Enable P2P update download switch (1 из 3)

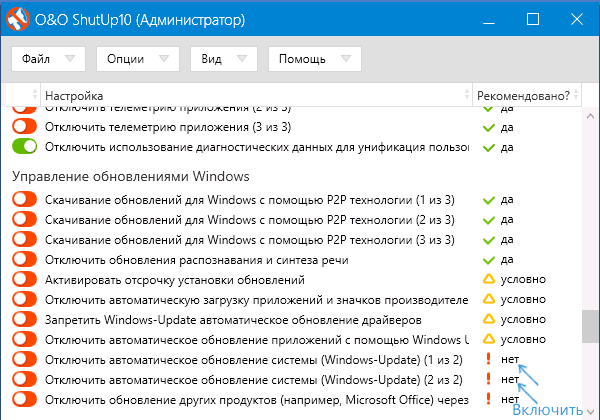coord(24,199)
